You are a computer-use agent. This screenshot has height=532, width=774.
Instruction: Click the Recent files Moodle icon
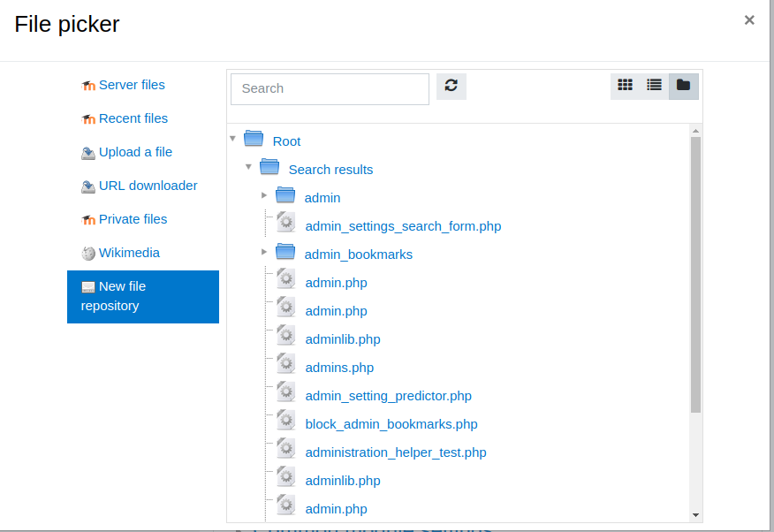click(88, 119)
